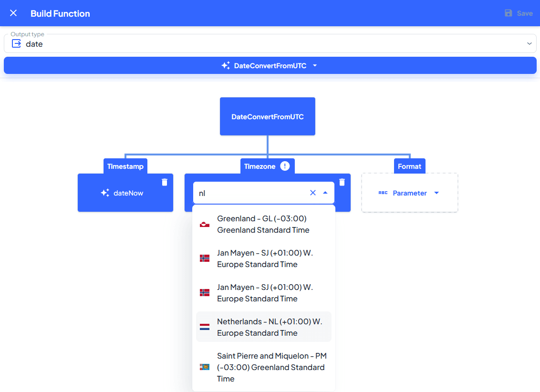
Task: Click the Timezone warning indicator icon
Action: [285, 166]
